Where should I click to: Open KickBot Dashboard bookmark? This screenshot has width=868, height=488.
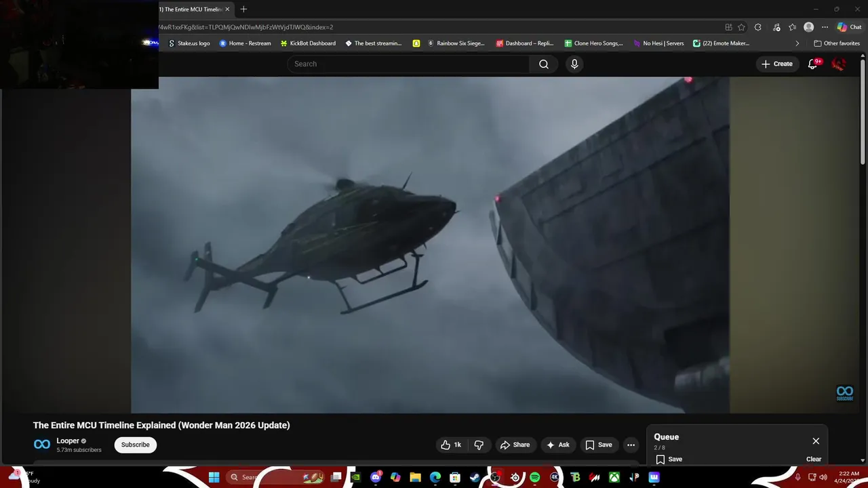[x=308, y=43]
